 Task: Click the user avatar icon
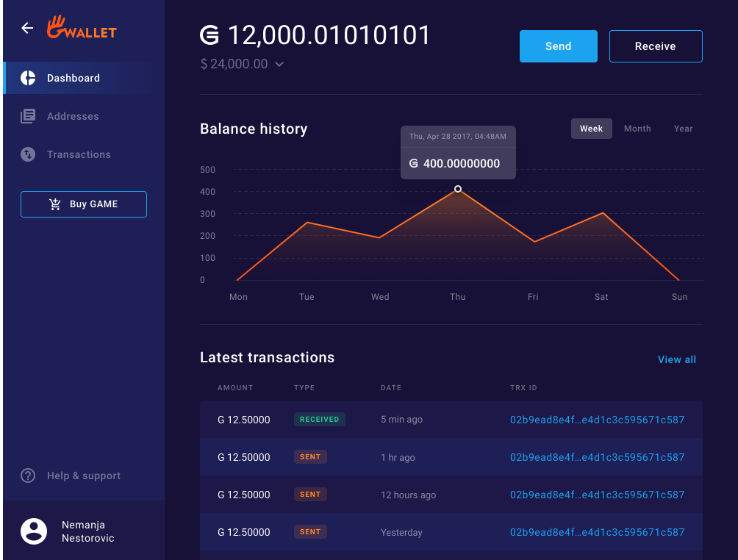(34, 531)
